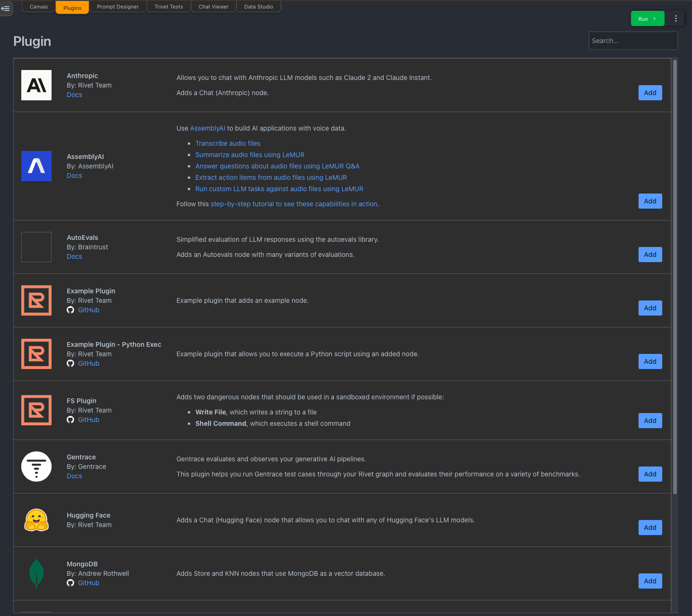Open Answer questions using LeMUR Q&A link
The width and height of the screenshot is (692, 616).
(277, 166)
